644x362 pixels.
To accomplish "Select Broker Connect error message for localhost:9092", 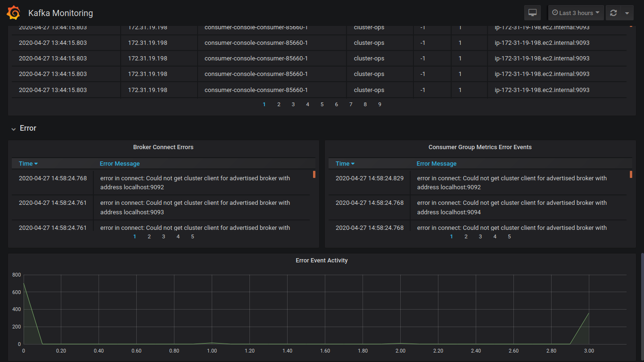I will [x=195, y=183].
